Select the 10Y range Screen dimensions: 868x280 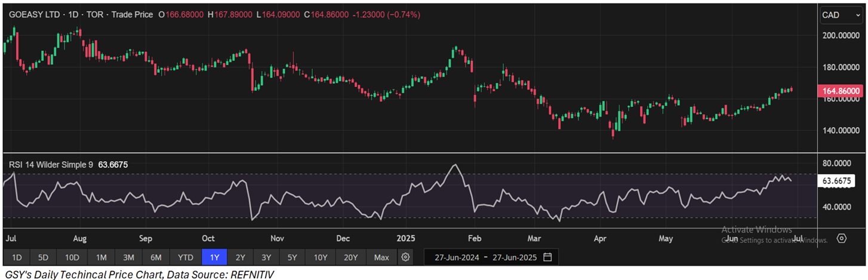(321, 257)
